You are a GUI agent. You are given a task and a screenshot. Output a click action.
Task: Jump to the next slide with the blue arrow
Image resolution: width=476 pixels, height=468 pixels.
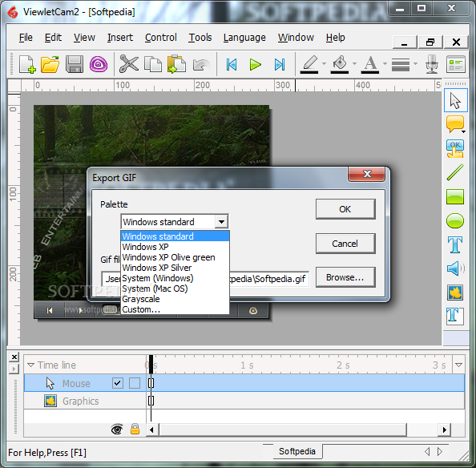click(x=280, y=64)
